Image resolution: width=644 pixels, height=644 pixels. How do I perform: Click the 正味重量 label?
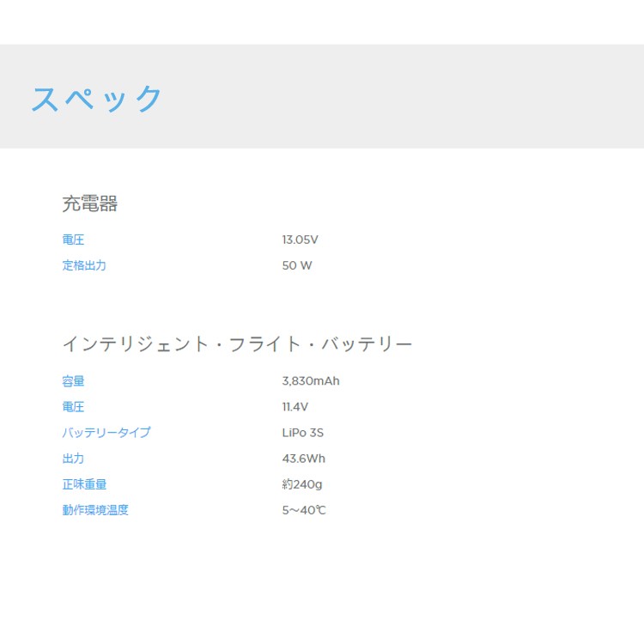[x=84, y=484]
